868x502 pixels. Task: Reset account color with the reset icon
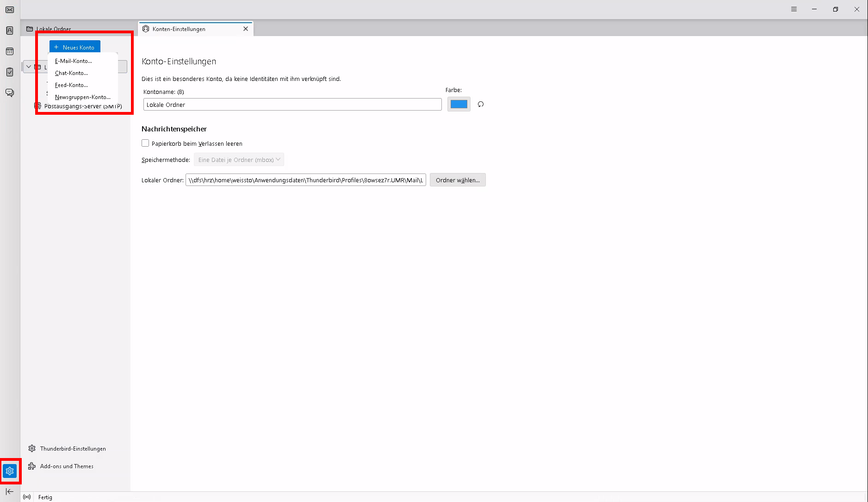click(481, 105)
